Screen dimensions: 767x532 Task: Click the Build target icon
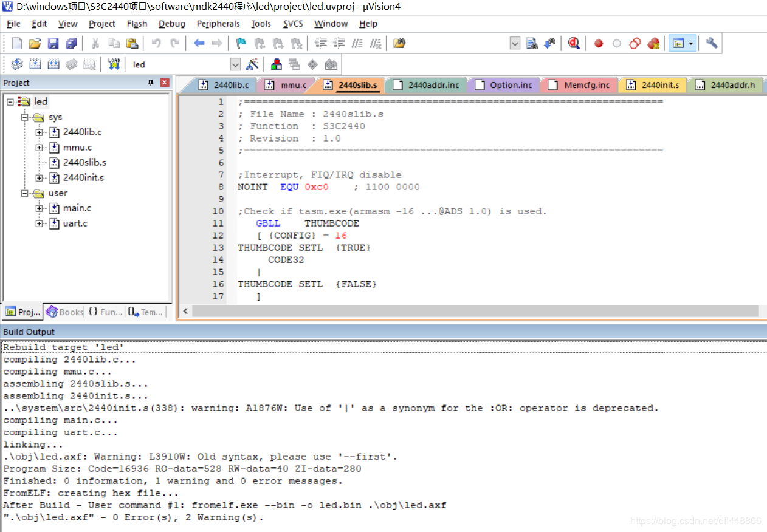(x=35, y=64)
